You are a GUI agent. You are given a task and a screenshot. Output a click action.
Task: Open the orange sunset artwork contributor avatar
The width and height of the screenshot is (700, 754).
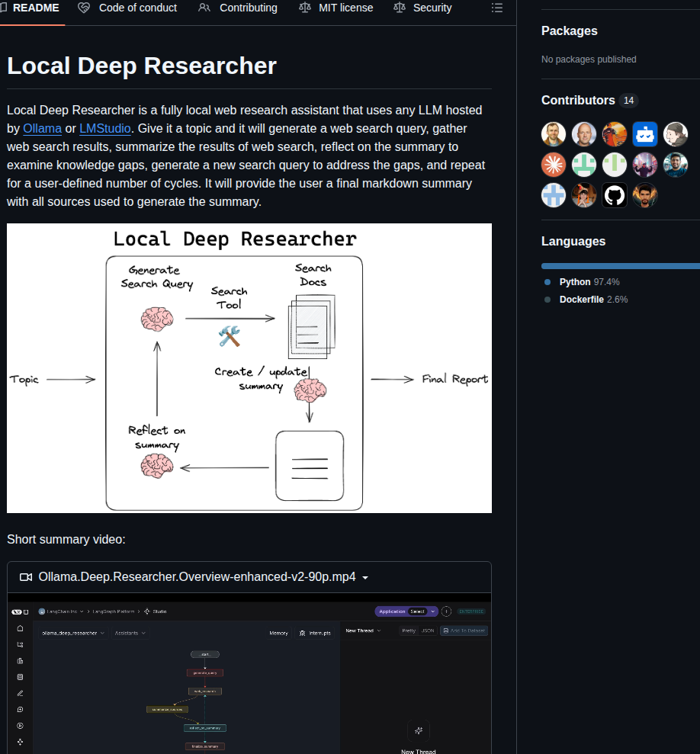(615, 134)
